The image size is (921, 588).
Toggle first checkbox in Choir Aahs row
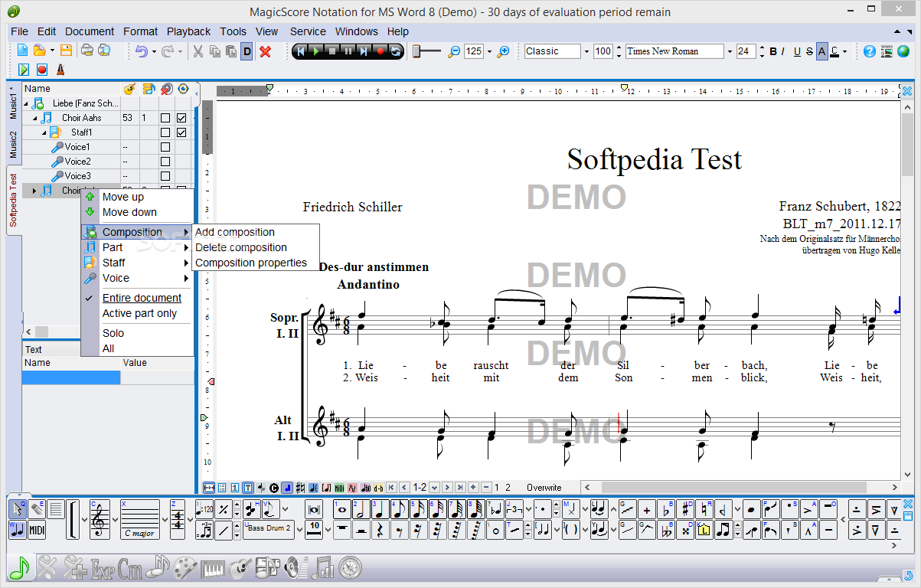coord(165,118)
